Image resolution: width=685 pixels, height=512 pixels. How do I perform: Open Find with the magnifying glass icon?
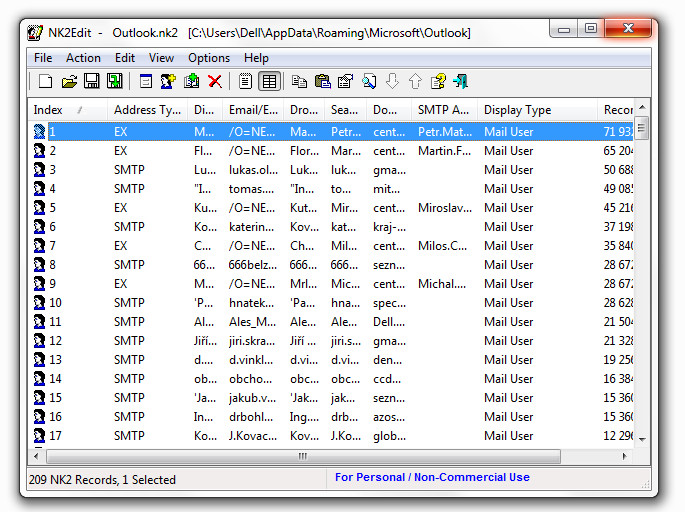click(x=369, y=81)
